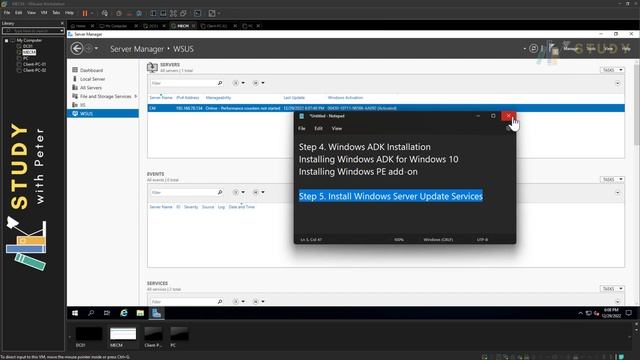Click the search icon in Servers filter

[220, 83]
